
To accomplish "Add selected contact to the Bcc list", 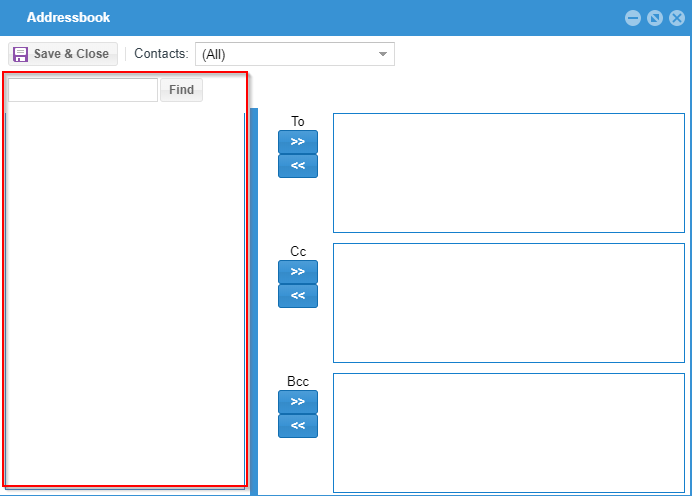I will [298, 402].
